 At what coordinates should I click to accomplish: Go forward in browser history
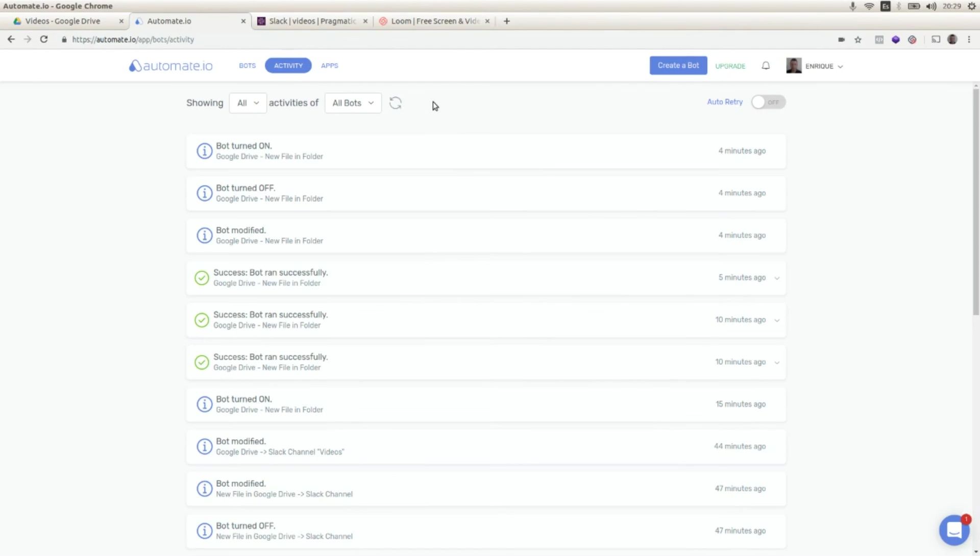coord(28,39)
